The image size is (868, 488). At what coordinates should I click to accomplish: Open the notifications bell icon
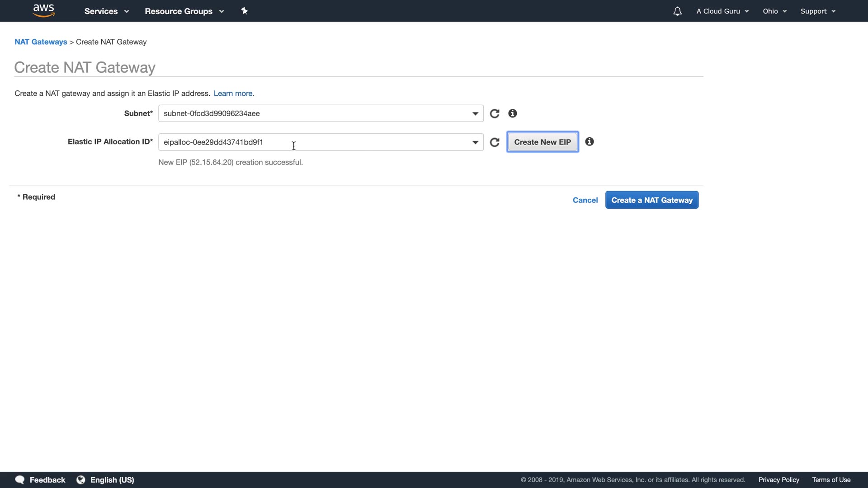point(677,11)
